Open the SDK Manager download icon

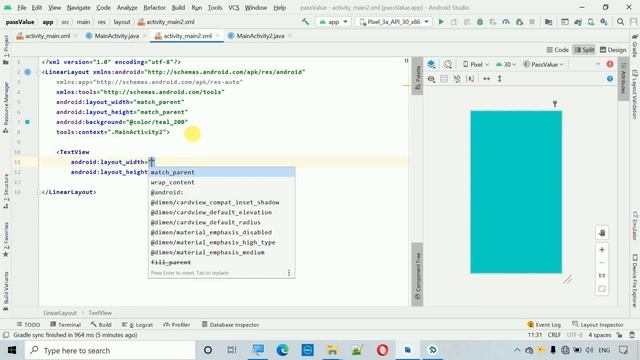pyautogui.click(x=604, y=22)
